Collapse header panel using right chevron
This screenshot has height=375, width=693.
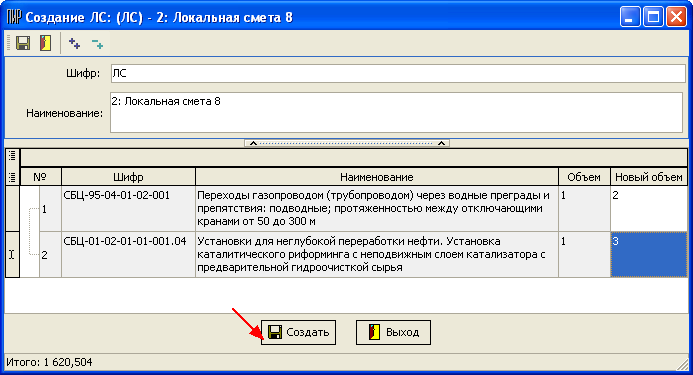tap(441, 143)
